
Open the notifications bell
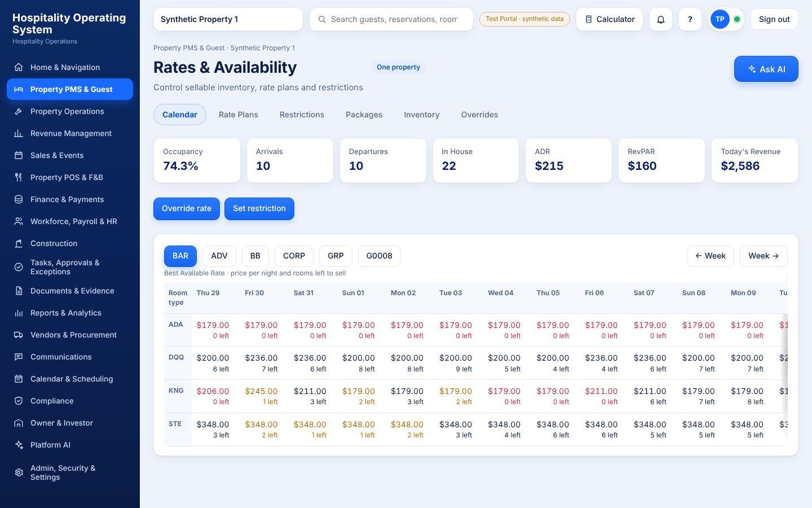(661, 19)
